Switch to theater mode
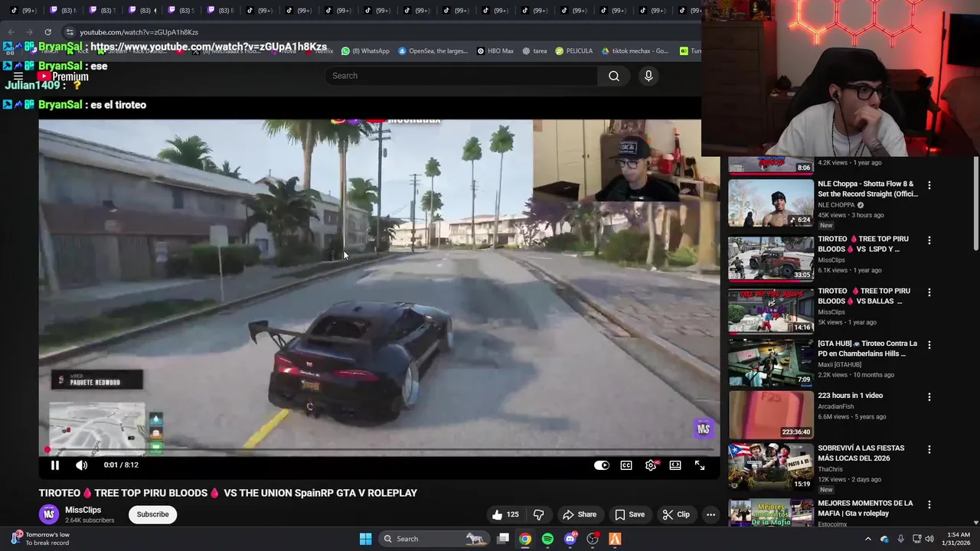The image size is (980, 551). click(x=675, y=465)
